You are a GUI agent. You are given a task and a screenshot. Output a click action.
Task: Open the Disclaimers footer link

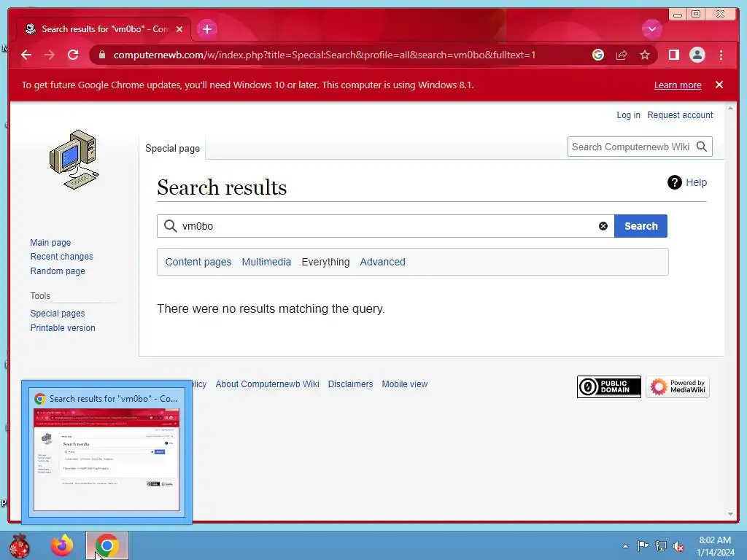[350, 384]
